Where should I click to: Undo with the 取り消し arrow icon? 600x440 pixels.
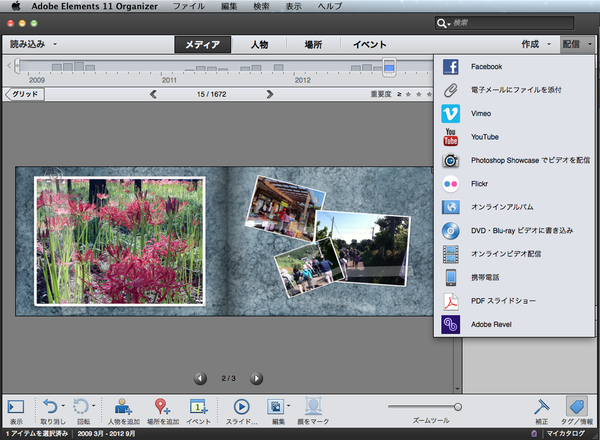pos(50,406)
